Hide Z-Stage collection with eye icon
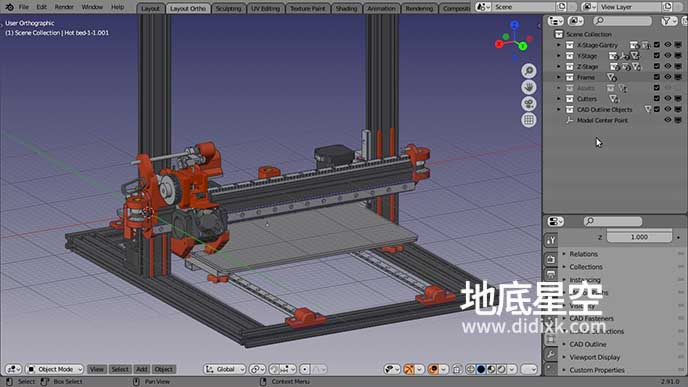 click(x=667, y=66)
